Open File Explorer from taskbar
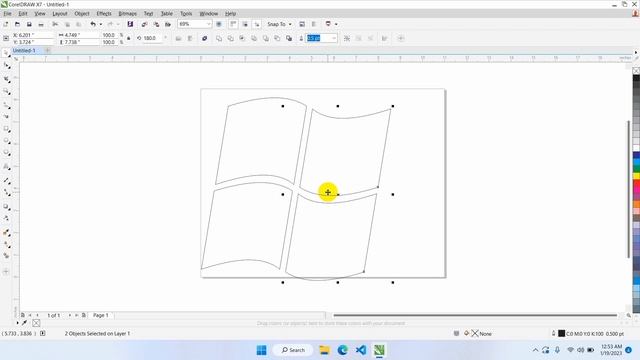Image resolution: width=640 pixels, height=360 pixels. [x=324, y=350]
